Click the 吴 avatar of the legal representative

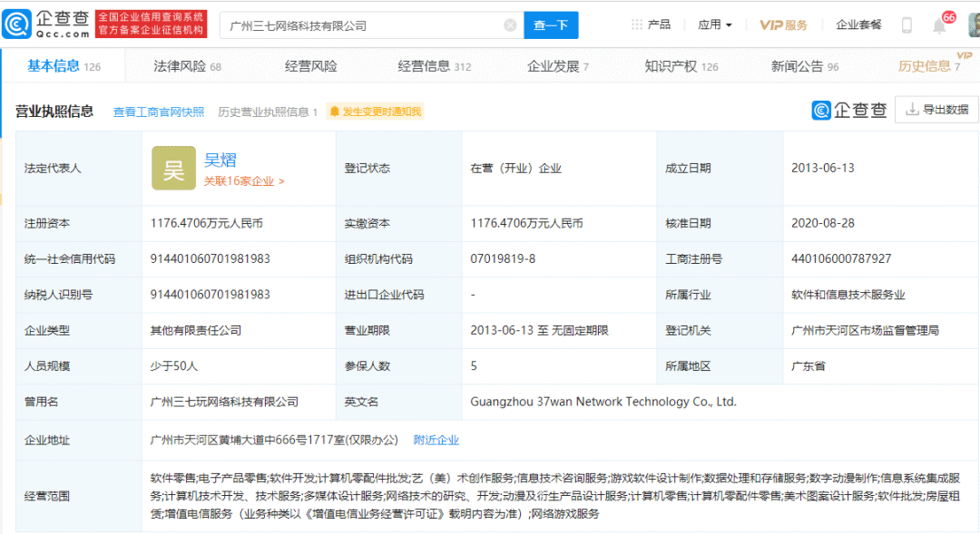[173, 169]
